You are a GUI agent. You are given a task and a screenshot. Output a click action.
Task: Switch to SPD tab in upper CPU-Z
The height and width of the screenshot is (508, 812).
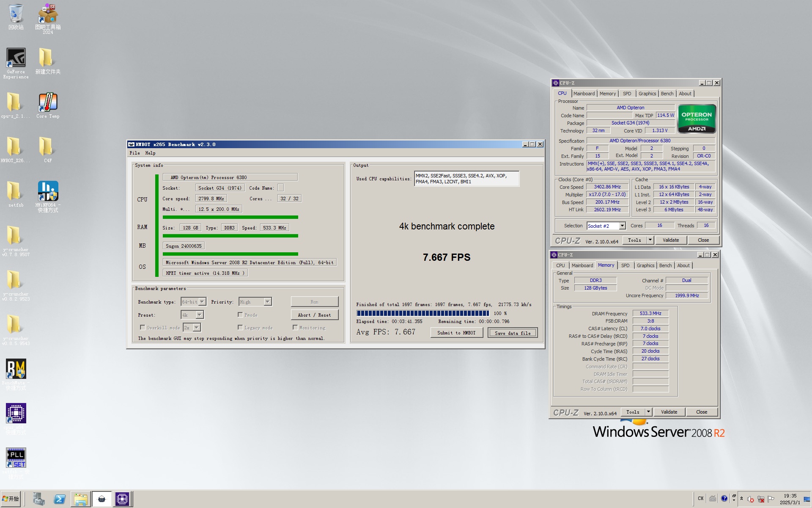click(627, 94)
